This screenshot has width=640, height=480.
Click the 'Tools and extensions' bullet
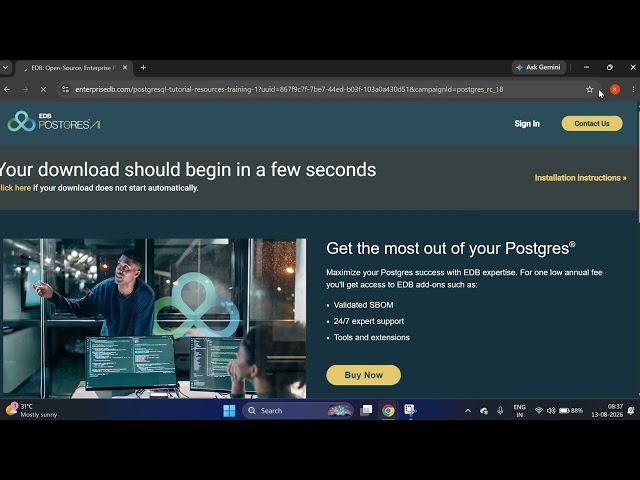(x=371, y=338)
